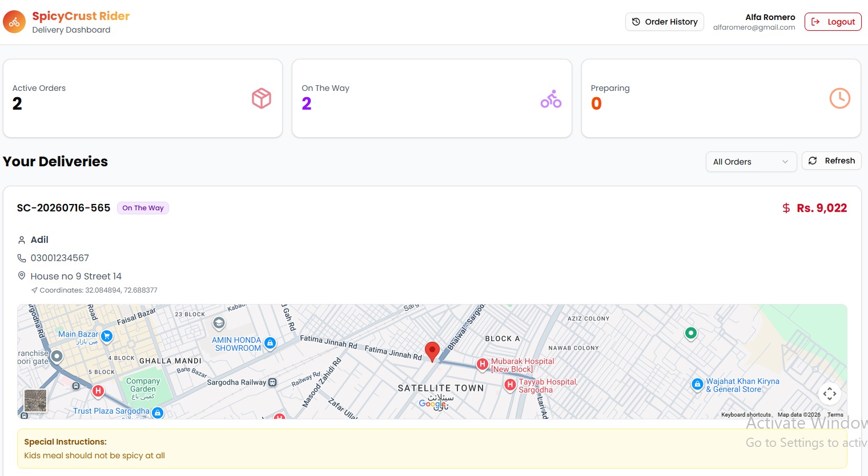Toggle map camera controls button
The image size is (868, 476).
click(x=830, y=393)
